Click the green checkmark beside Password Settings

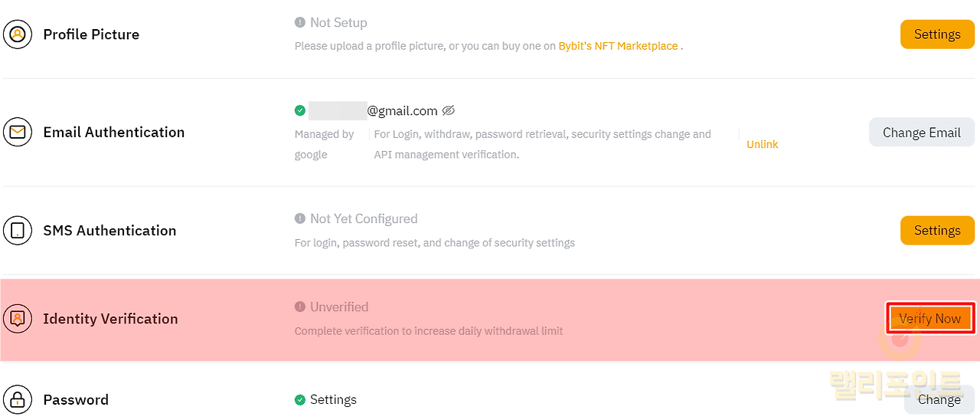(x=300, y=399)
